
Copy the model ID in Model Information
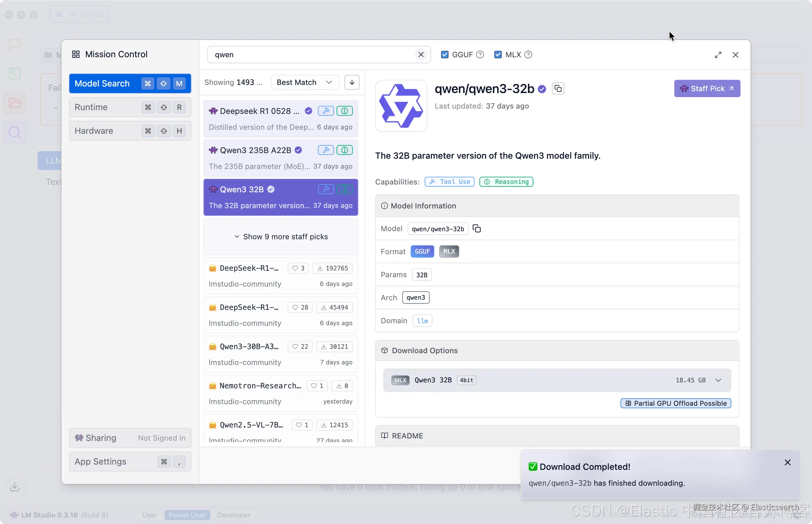(x=477, y=229)
